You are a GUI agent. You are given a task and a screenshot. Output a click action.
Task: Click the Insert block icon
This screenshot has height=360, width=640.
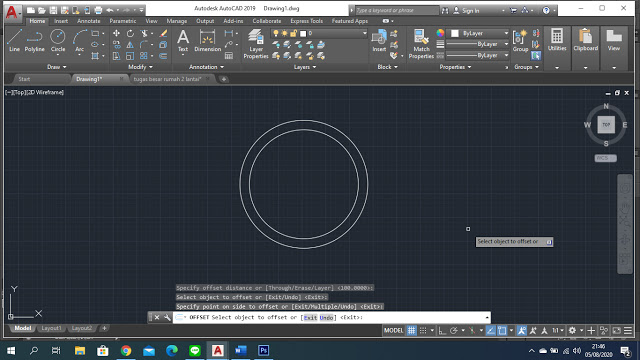point(379,40)
